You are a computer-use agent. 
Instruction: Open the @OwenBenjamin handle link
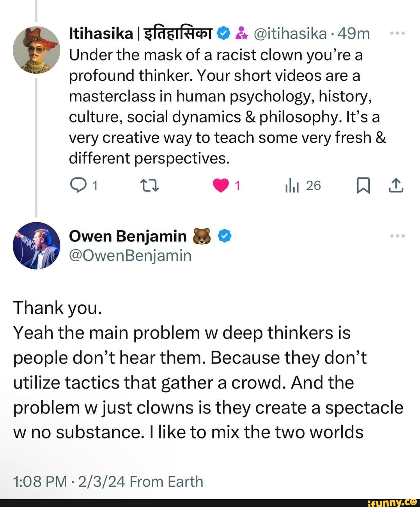coord(130,255)
